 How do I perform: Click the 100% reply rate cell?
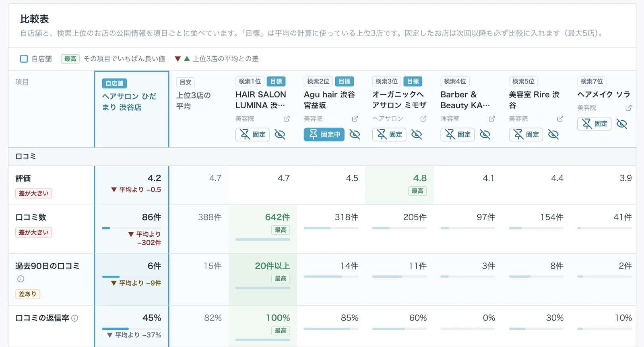tap(263, 326)
